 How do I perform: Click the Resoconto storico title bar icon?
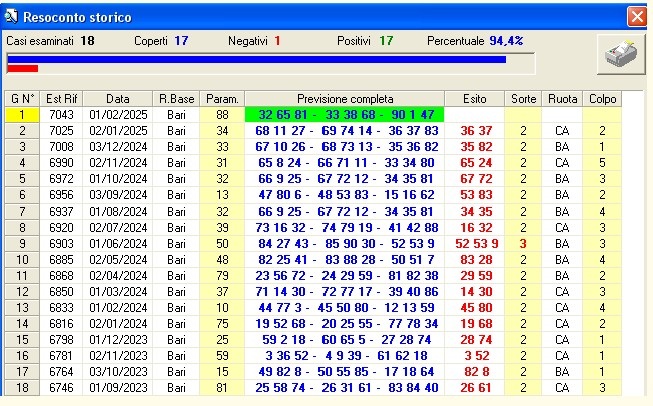pos(11,17)
